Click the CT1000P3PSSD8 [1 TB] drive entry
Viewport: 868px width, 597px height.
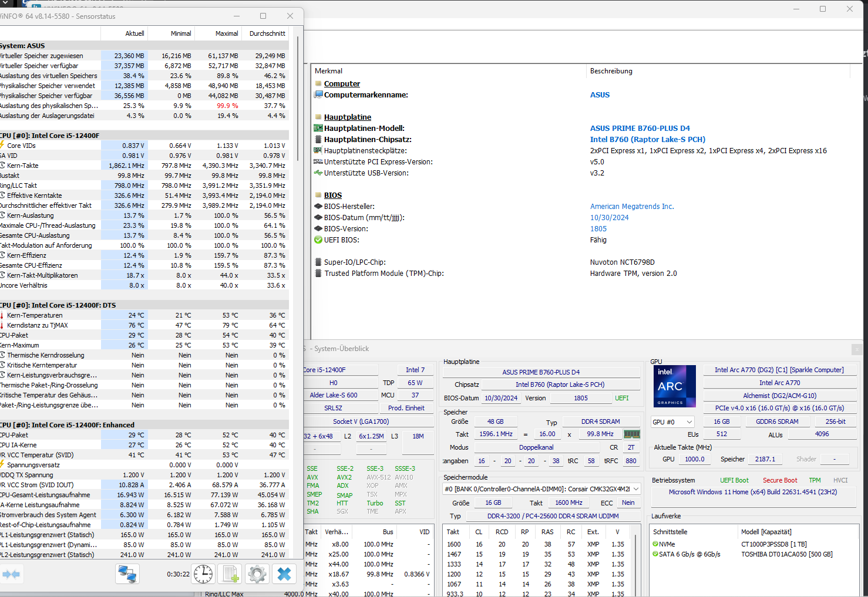tap(773, 544)
